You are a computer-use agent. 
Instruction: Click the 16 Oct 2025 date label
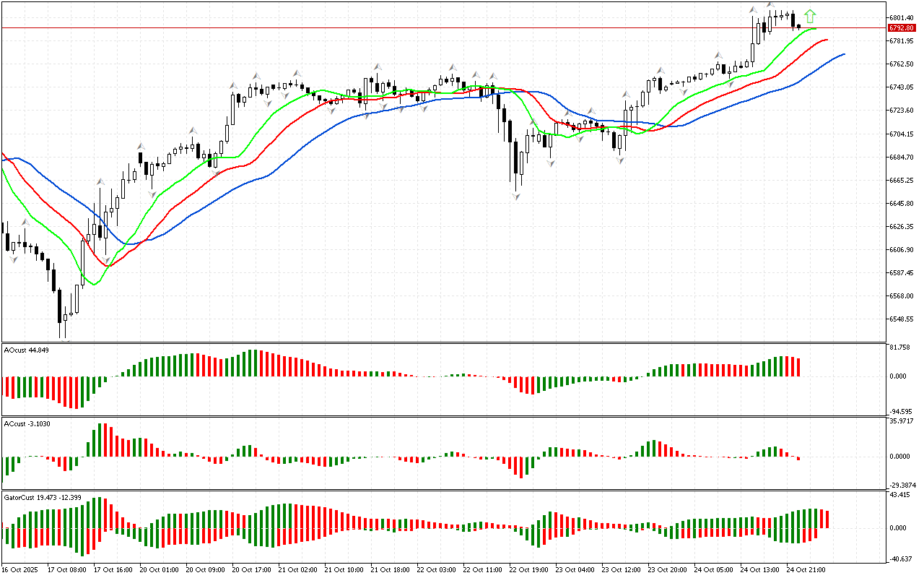tap(20, 570)
